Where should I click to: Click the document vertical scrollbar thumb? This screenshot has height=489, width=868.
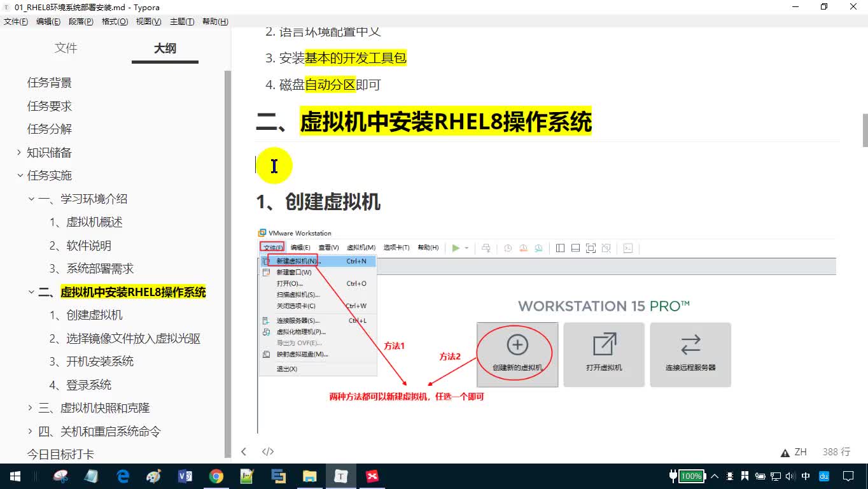coord(865,131)
